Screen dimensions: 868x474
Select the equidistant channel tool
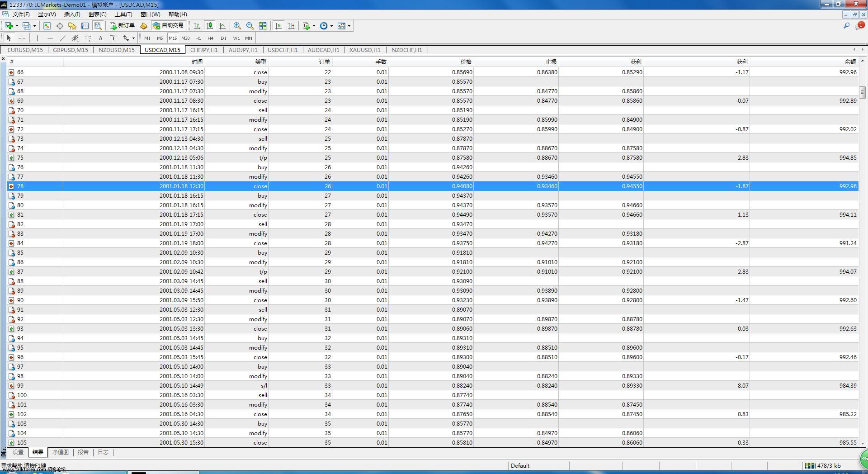pyautogui.click(x=75, y=38)
